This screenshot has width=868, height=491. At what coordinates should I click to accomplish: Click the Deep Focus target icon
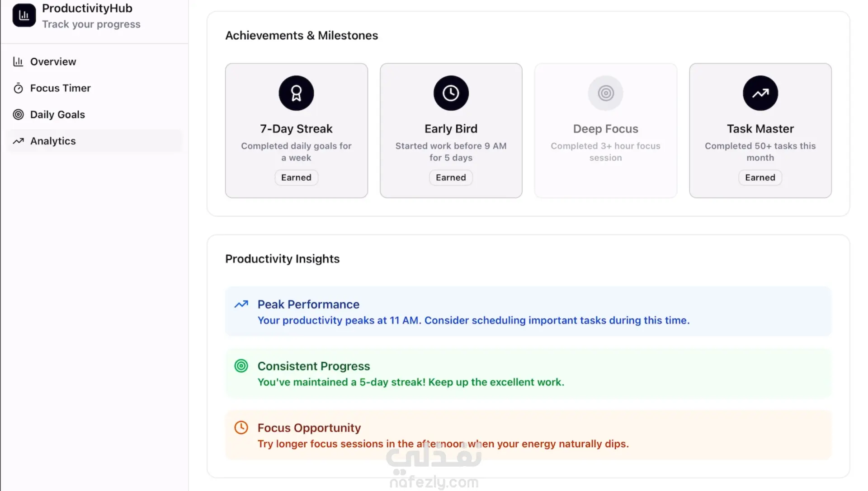click(x=605, y=93)
